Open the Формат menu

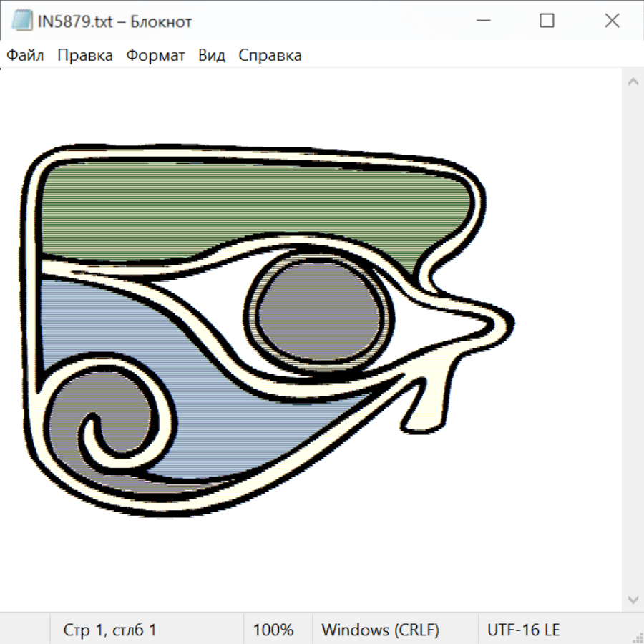pos(155,55)
